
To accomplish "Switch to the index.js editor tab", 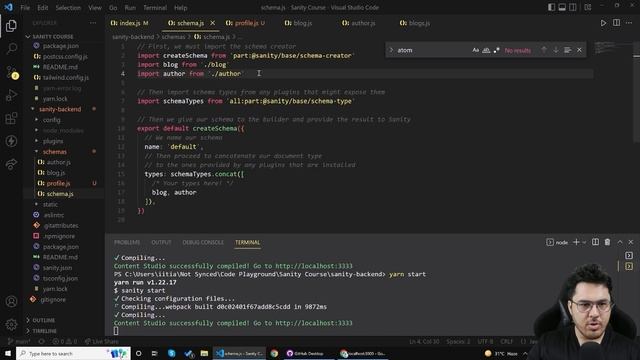I will 130,23.
